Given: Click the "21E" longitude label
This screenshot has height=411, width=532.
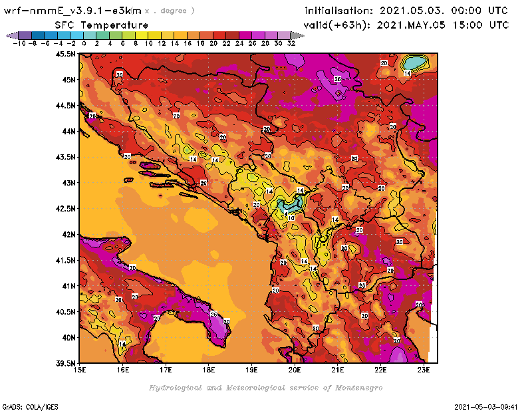Looking at the screenshot, I should click(338, 370).
